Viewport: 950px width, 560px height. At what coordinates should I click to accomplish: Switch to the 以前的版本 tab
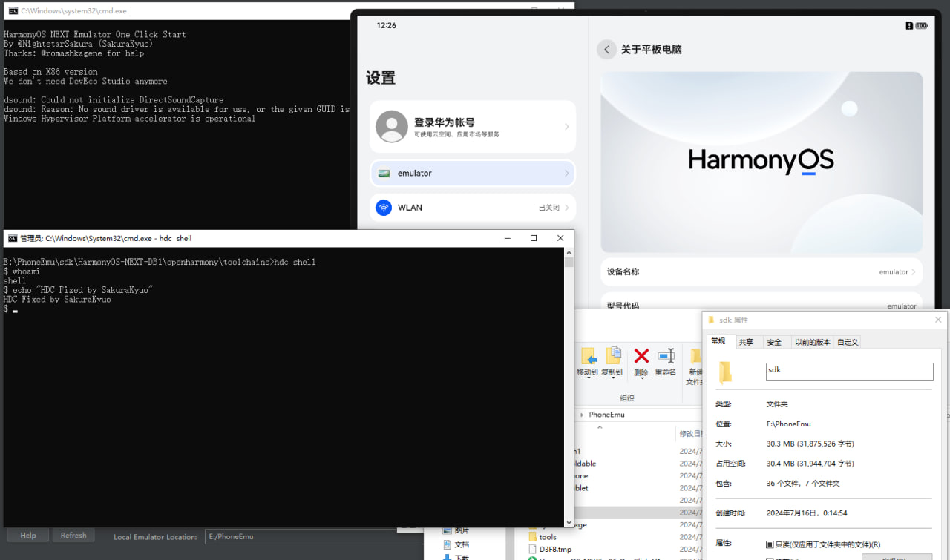click(812, 342)
